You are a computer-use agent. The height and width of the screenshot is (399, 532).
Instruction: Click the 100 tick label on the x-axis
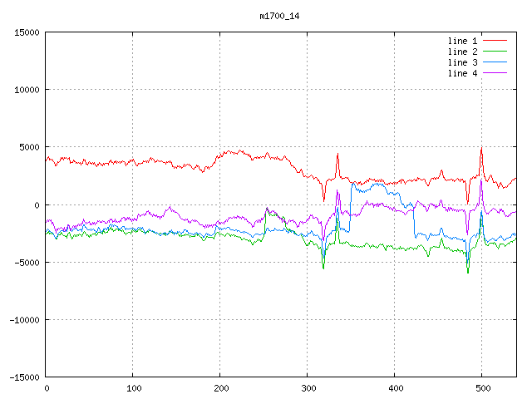(x=133, y=388)
